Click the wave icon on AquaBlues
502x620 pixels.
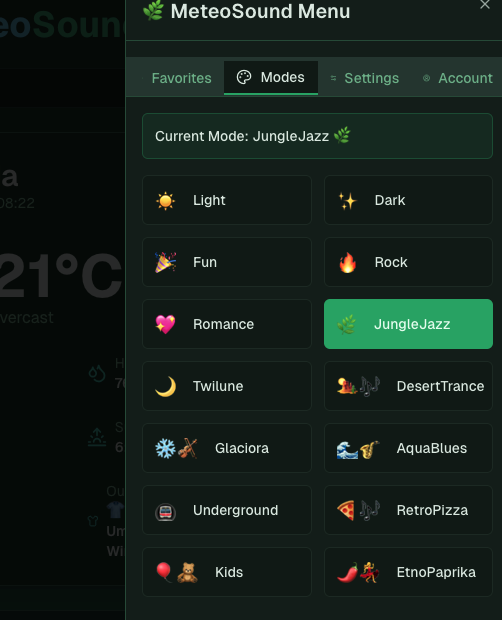click(347, 450)
